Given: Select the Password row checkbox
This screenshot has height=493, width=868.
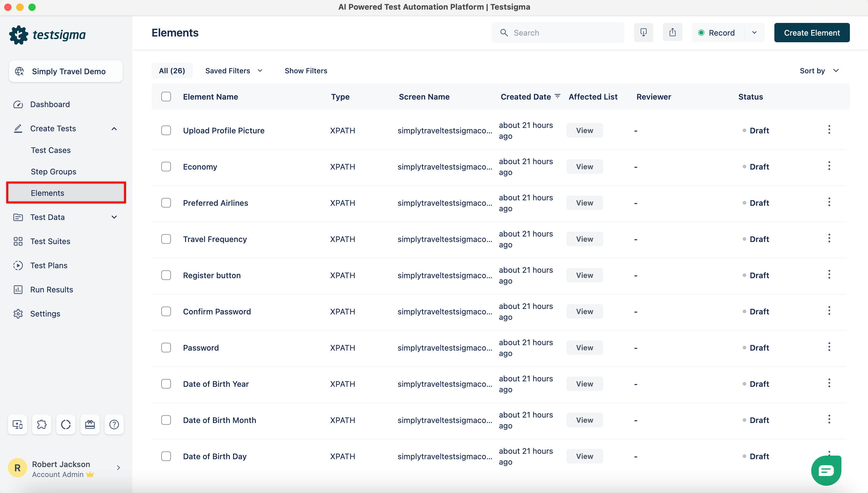Looking at the screenshot, I should 166,348.
